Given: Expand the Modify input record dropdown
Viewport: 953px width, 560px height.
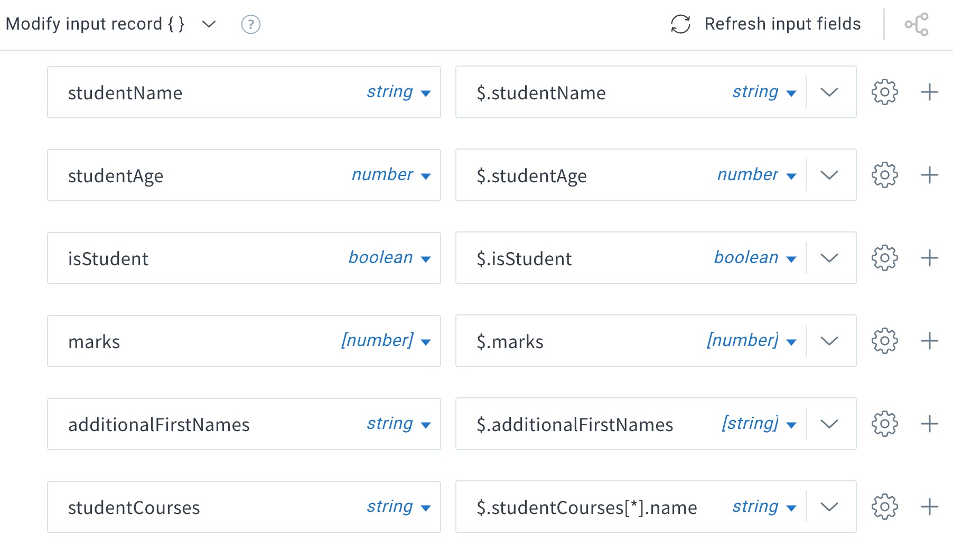Looking at the screenshot, I should [209, 24].
